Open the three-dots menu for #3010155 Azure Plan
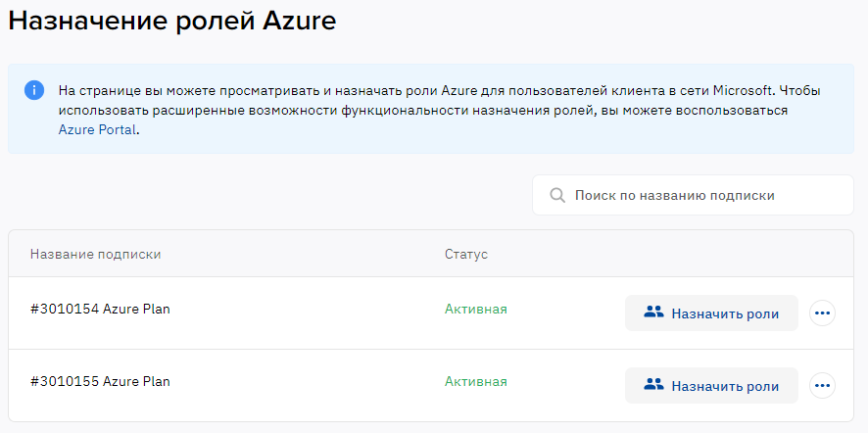The width and height of the screenshot is (868, 433). 822,385
